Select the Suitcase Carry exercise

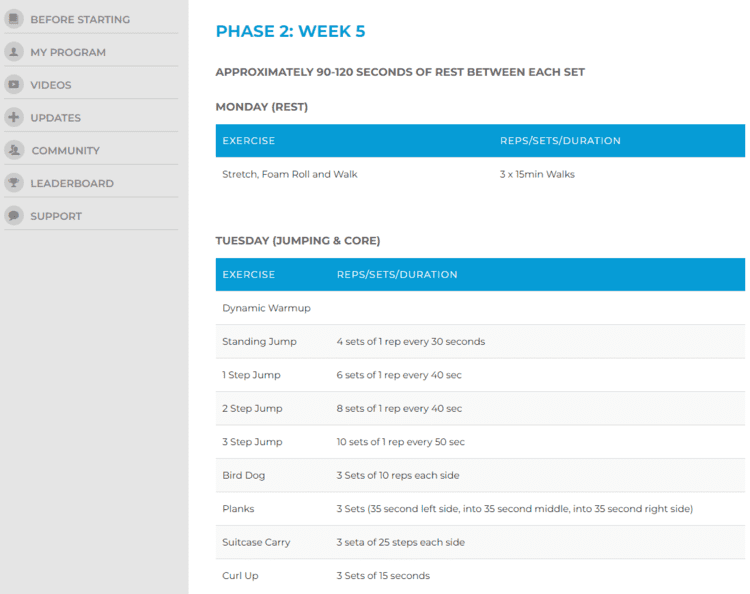click(256, 542)
